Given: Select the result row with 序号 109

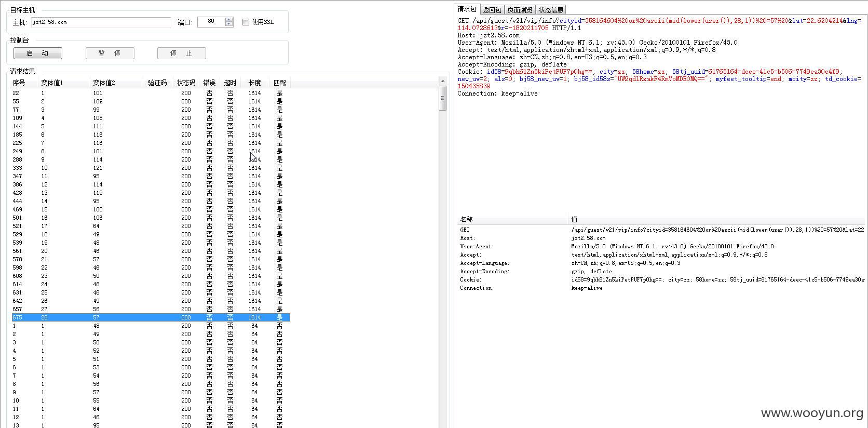Looking at the screenshot, I should [151, 118].
